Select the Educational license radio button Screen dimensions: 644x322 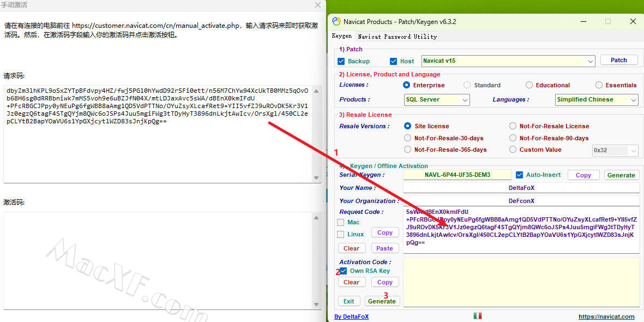coord(529,85)
